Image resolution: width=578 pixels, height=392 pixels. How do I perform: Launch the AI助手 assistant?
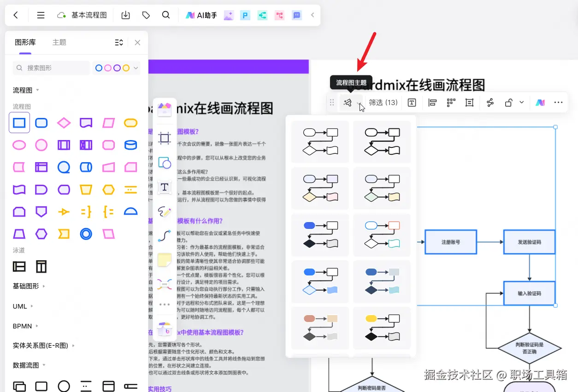pos(201,15)
